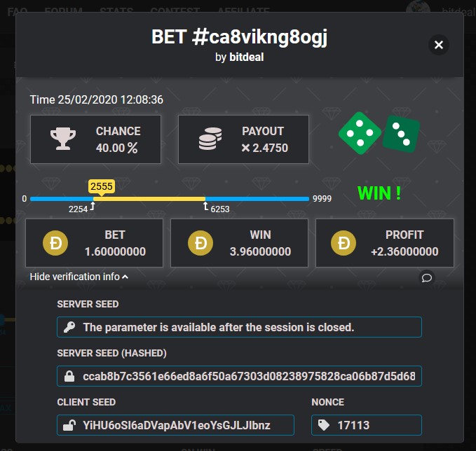This screenshot has width=476, height=451.
Task: Open the bitdeal user profile link
Action: pos(247,57)
